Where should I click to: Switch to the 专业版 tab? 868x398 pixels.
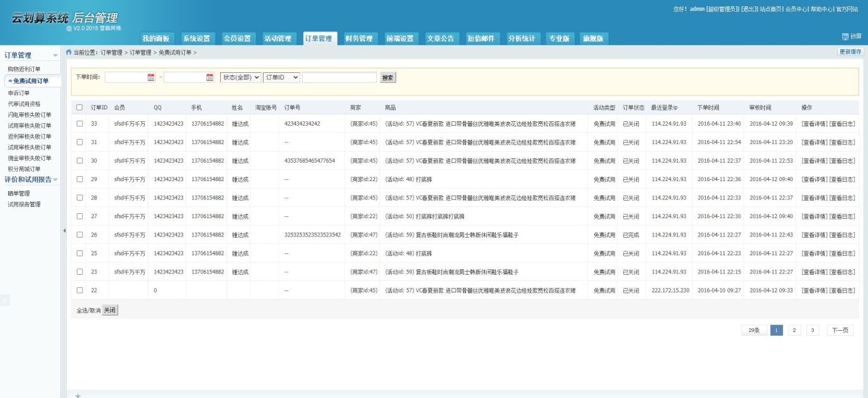559,38
